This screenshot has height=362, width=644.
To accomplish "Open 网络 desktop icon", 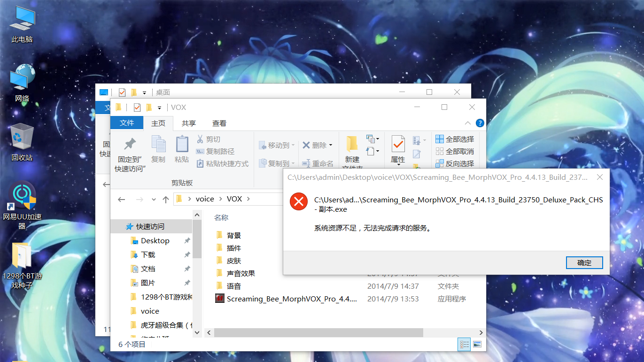I will (22, 84).
